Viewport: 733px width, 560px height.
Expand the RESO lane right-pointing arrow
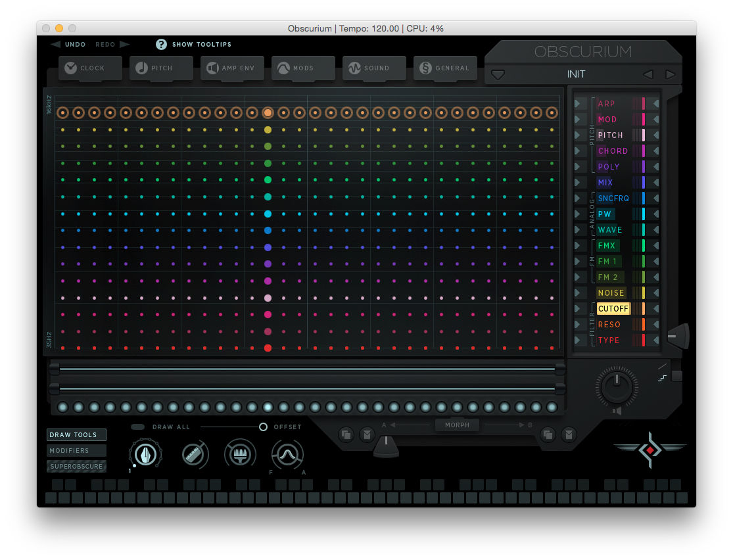578,325
